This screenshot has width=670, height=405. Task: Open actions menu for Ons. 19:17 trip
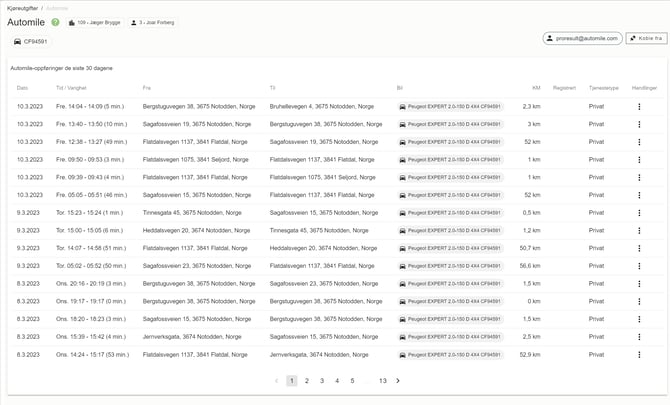pyautogui.click(x=639, y=302)
